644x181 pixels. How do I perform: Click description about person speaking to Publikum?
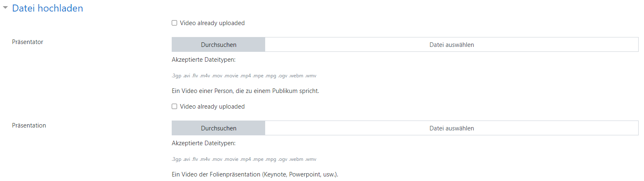(245, 91)
